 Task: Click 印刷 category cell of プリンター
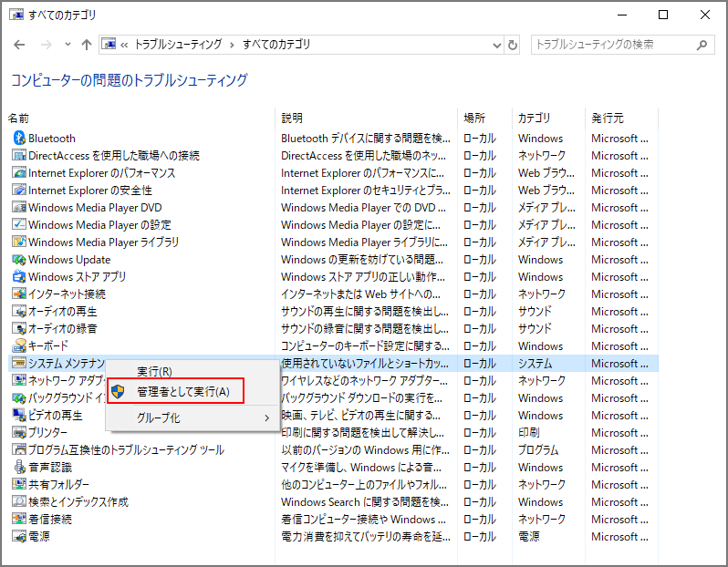529,433
